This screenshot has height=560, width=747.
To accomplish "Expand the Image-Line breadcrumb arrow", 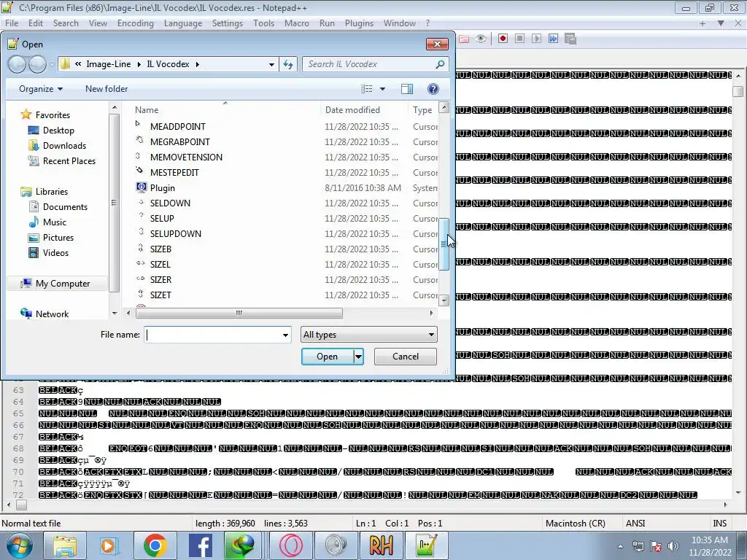I will 139,64.
